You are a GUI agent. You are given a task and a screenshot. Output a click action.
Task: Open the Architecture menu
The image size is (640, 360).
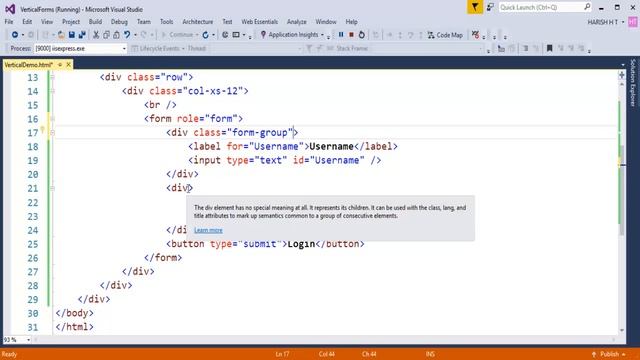point(198,22)
